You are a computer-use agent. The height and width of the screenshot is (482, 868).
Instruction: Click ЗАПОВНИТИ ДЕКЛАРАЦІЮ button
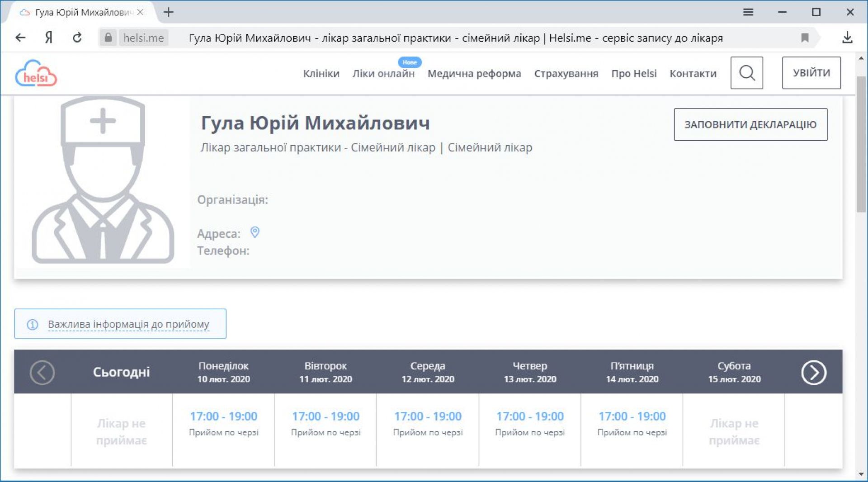(x=750, y=124)
